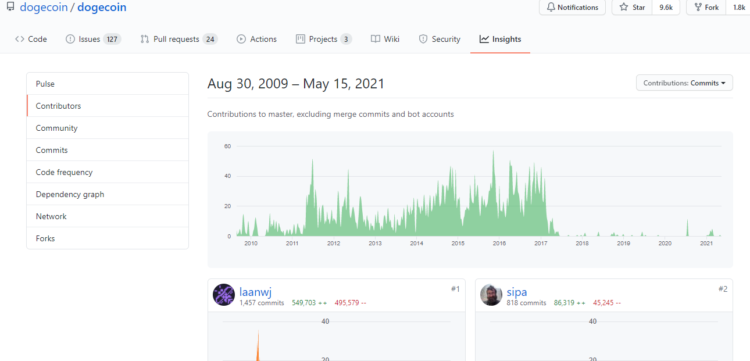
Task: Click the 2021 label on the chart axis
Action: click(706, 243)
